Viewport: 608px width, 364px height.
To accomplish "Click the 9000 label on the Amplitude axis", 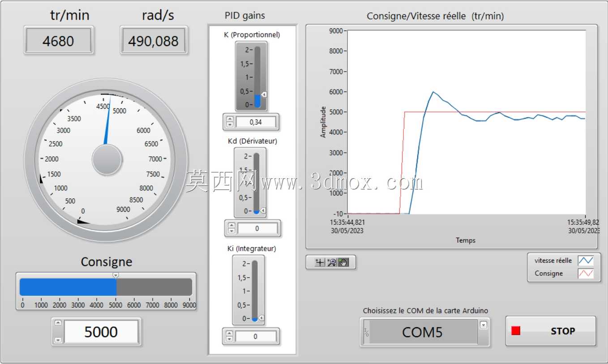I will (x=335, y=31).
